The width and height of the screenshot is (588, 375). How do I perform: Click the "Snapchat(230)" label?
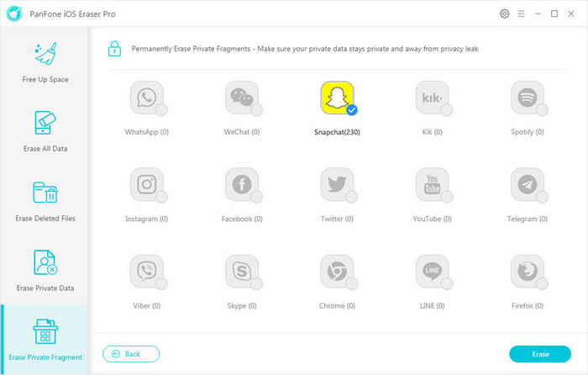(x=337, y=132)
